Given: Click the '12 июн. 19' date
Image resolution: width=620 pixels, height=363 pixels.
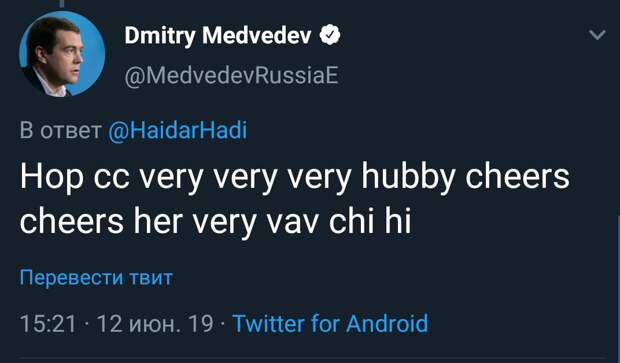Looking at the screenshot, I should 155,324.
